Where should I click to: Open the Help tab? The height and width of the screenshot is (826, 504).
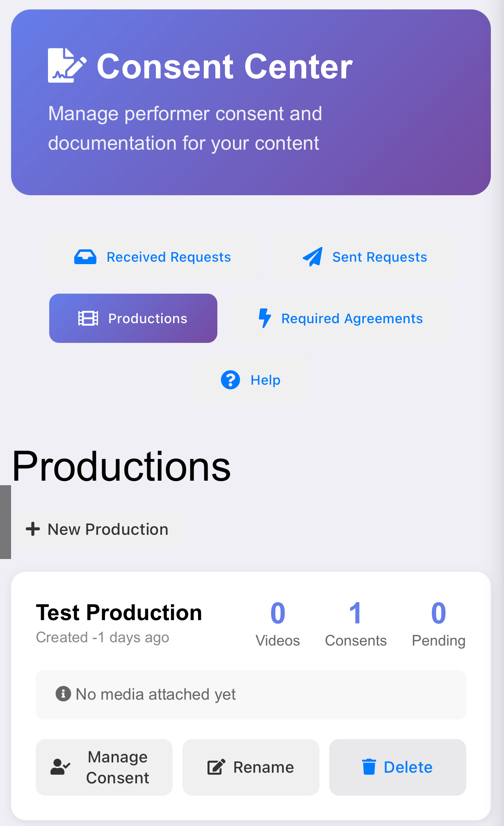point(251,380)
